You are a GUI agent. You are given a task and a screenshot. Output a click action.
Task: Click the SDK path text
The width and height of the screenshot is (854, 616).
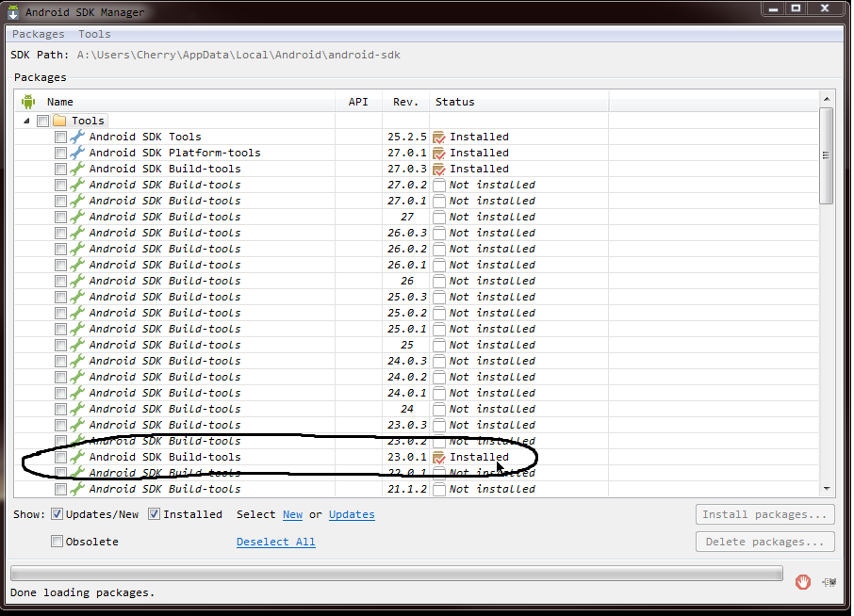[238, 55]
